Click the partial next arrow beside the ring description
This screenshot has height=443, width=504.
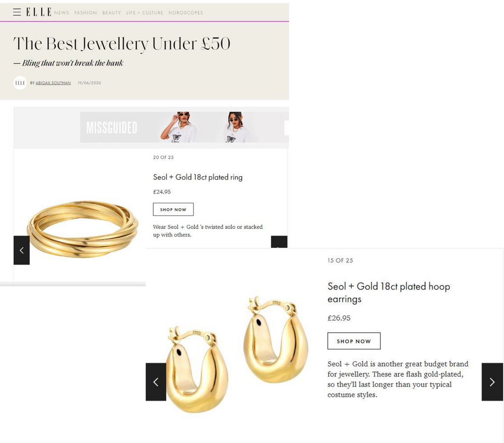279,242
